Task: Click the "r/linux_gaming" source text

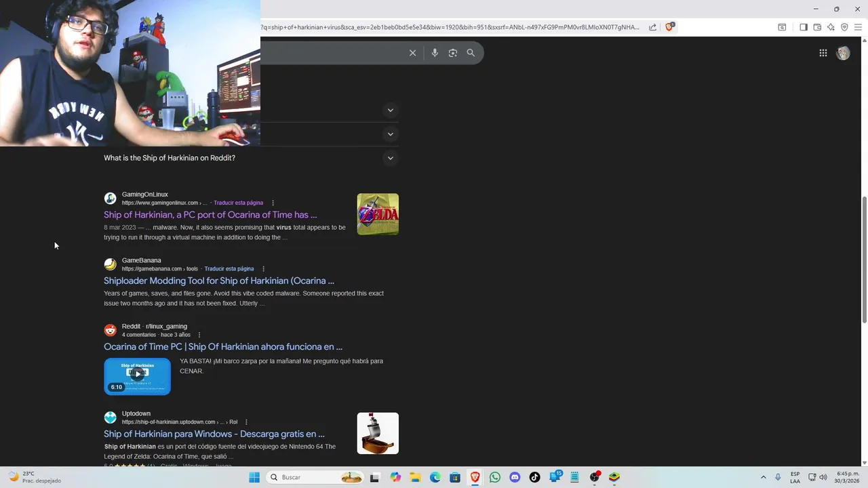Action: click(x=166, y=326)
